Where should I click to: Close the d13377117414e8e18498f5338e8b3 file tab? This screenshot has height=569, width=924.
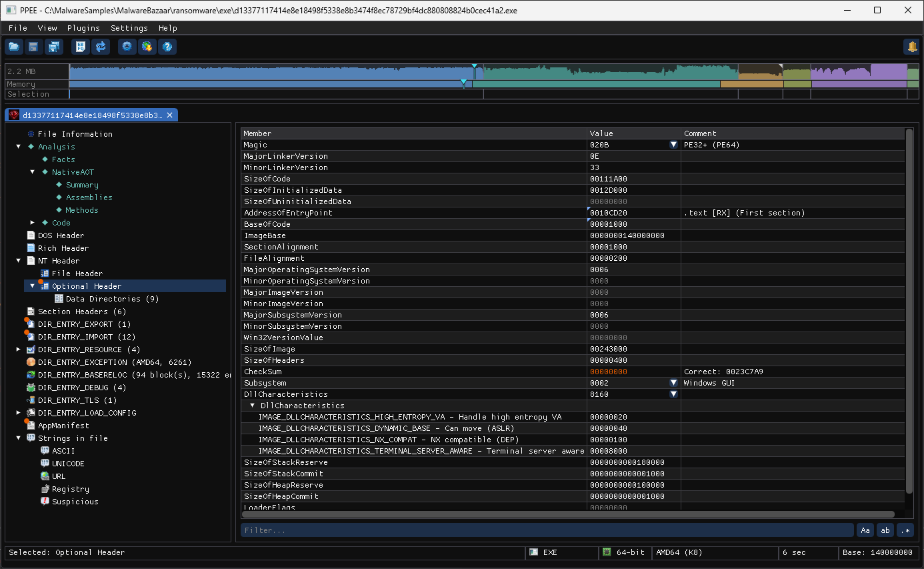coord(170,115)
